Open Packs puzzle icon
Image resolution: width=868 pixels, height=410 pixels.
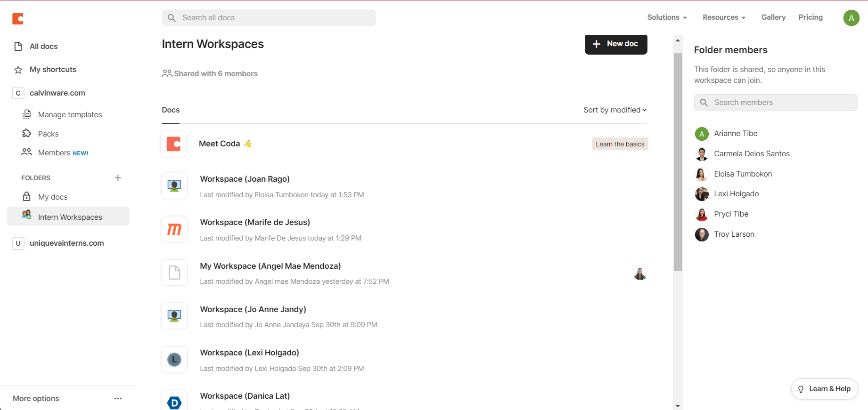click(27, 134)
